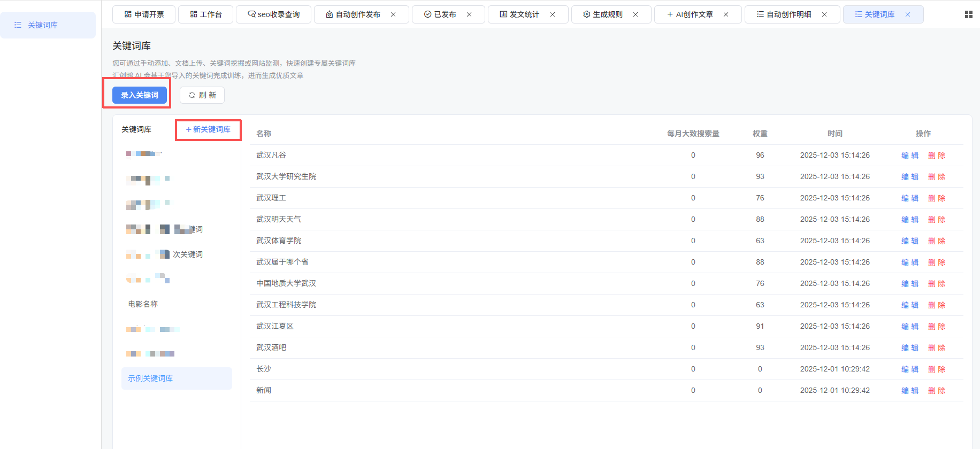Switch to the seo收录查询 tab
This screenshot has width=980, height=449.
[273, 14]
